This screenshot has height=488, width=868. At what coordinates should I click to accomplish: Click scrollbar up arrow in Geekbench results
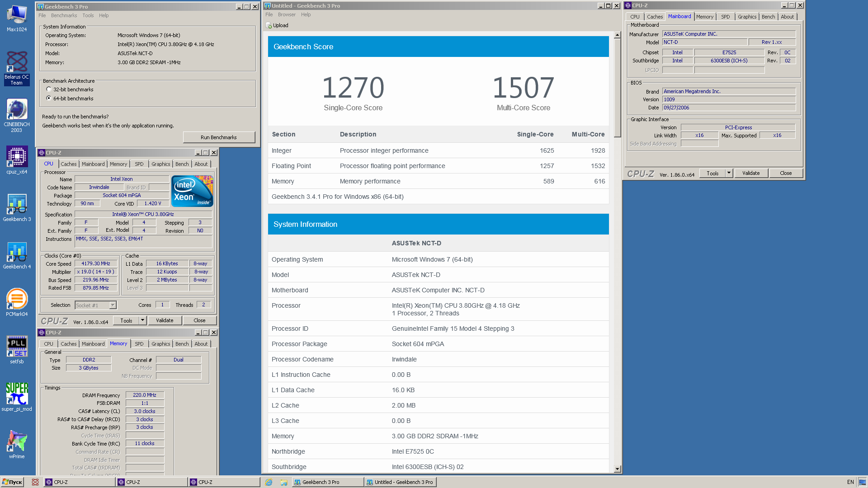(x=618, y=35)
